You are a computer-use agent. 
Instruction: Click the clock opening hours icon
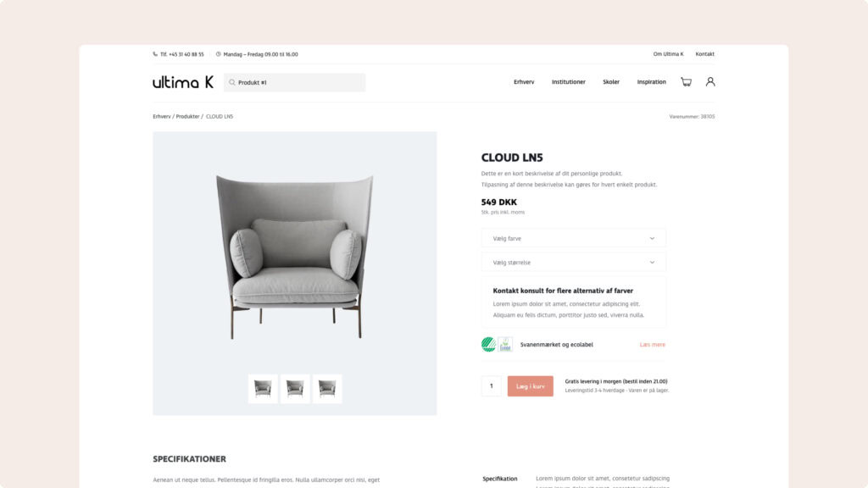pyautogui.click(x=218, y=54)
